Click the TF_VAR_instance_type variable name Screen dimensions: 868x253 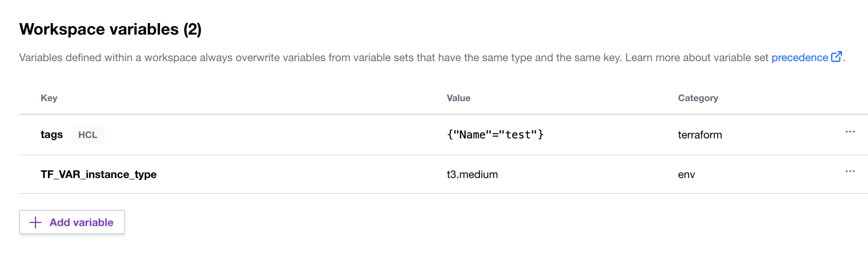pyautogui.click(x=99, y=174)
